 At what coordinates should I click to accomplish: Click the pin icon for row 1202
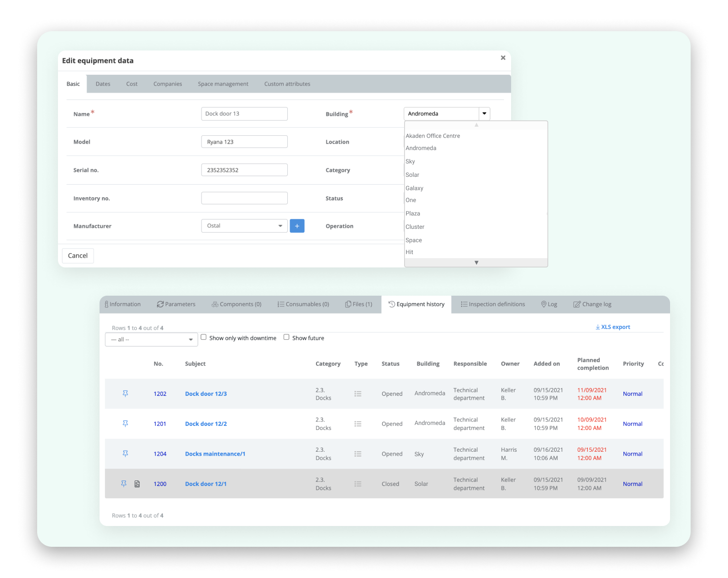click(x=125, y=394)
